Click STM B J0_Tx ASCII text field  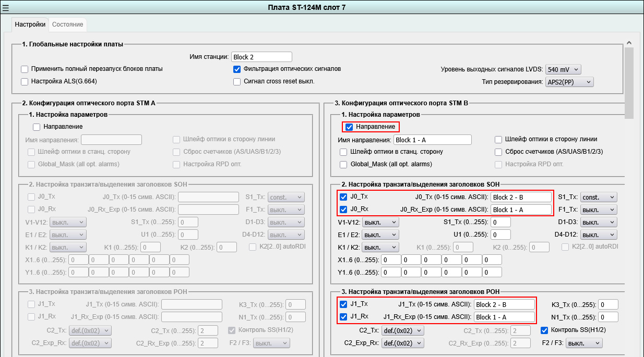coord(521,197)
